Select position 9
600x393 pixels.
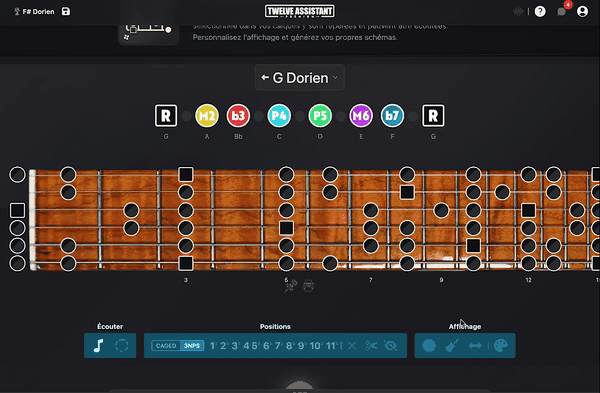click(302, 346)
